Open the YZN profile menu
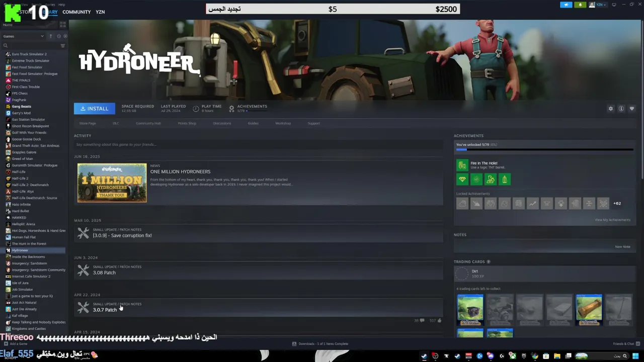 click(100, 12)
